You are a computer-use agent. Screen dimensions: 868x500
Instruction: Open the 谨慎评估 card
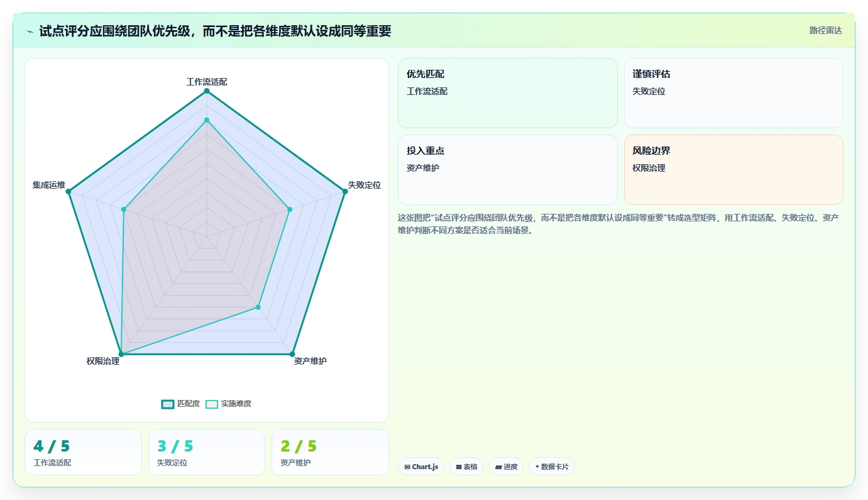[733, 93]
